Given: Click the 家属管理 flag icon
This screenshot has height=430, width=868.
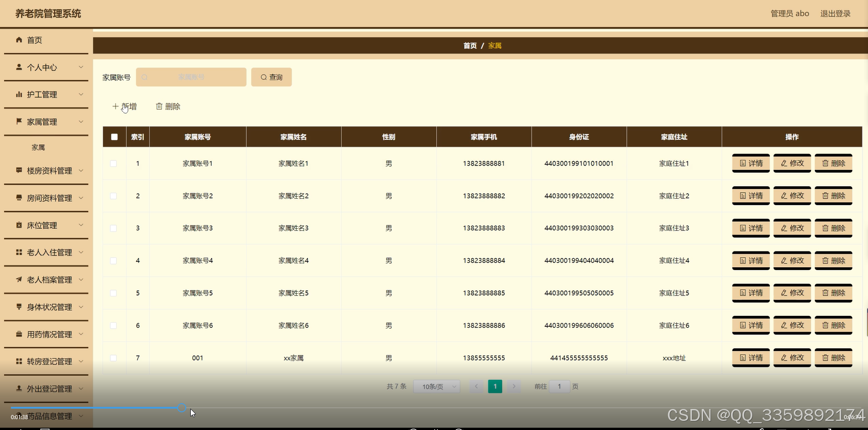Looking at the screenshot, I should 19,121.
